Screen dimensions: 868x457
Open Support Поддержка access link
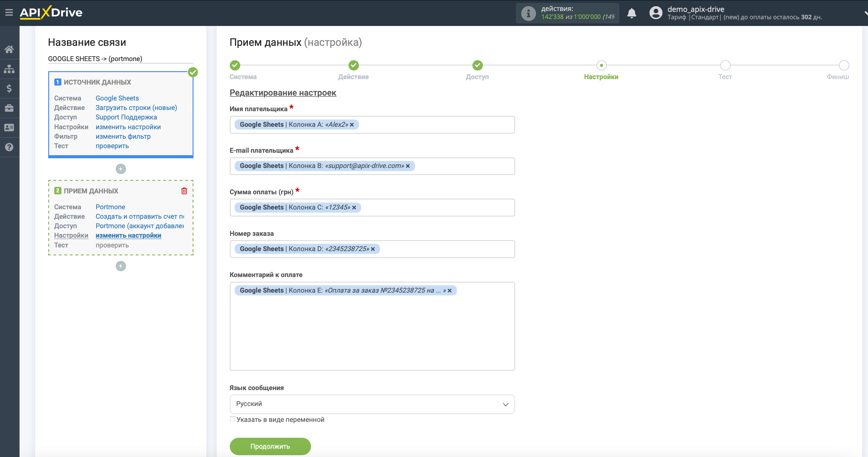point(126,117)
